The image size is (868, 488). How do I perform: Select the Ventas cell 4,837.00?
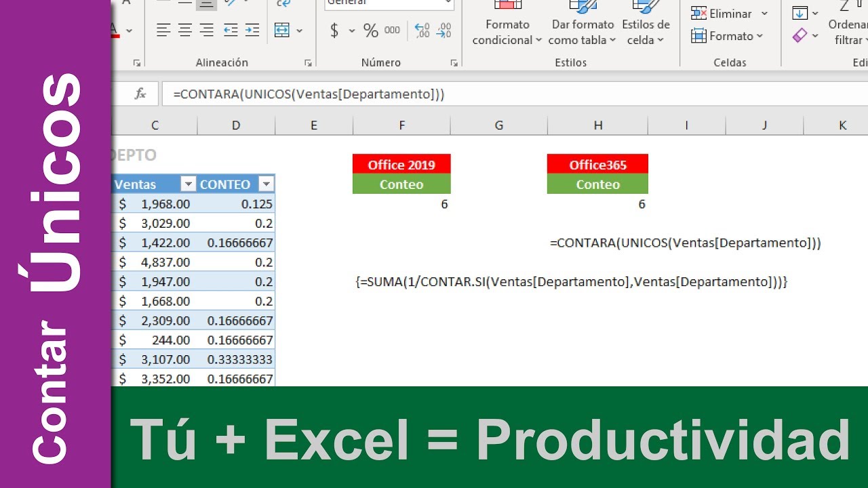[x=155, y=262]
